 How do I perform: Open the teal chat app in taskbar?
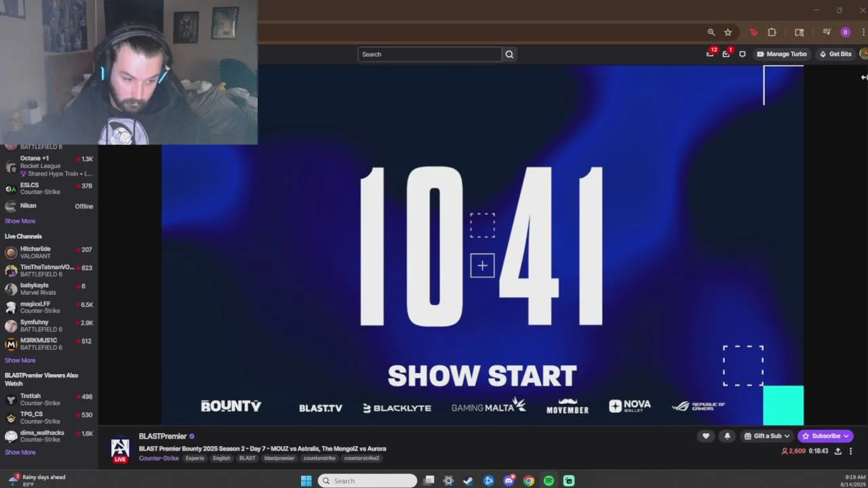coord(569,481)
